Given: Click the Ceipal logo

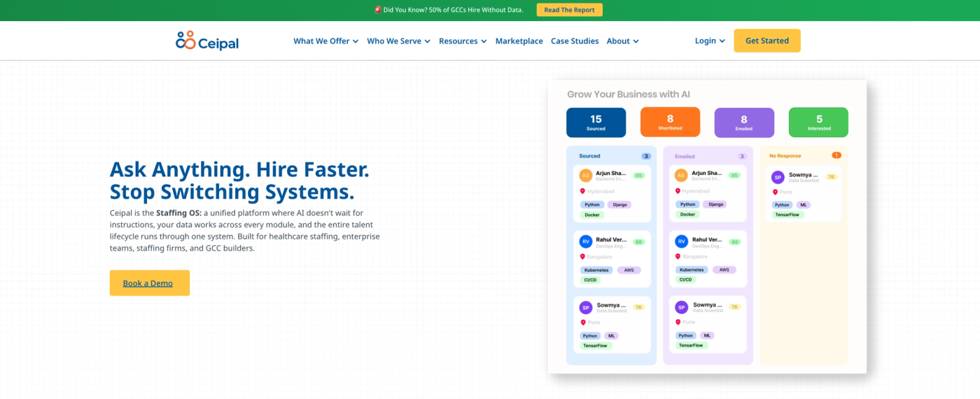Looking at the screenshot, I should (207, 41).
